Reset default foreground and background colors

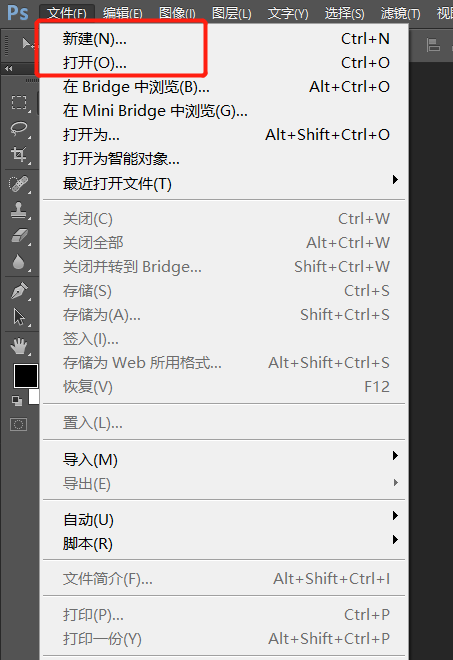click(17, 401)
